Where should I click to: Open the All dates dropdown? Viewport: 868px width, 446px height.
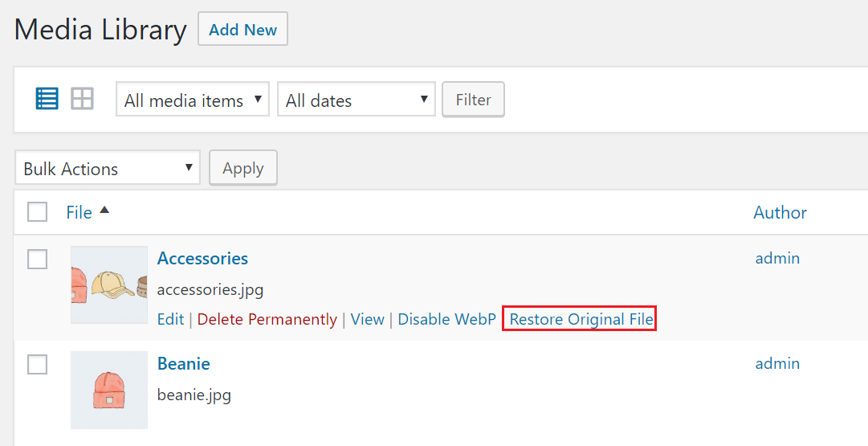coord(357,99)
